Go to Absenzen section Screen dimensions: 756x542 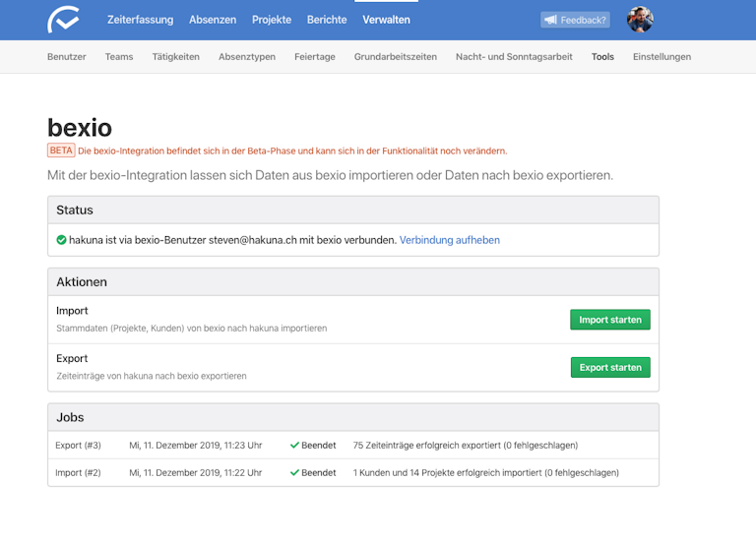coord(213,20)
